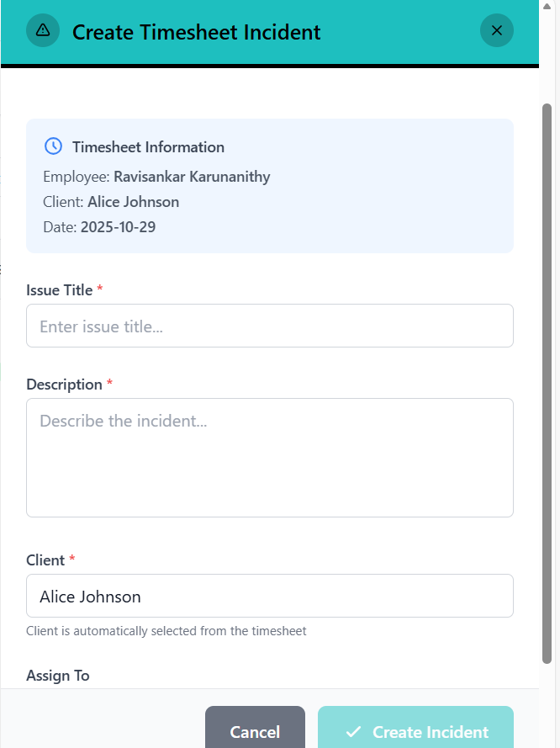Submit with the Create Incident button

click(415, 731)
